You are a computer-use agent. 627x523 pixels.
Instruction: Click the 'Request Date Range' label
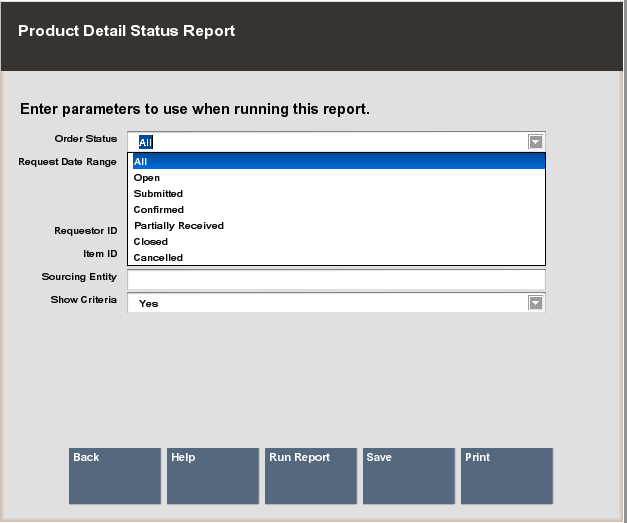tap(68, 162)
